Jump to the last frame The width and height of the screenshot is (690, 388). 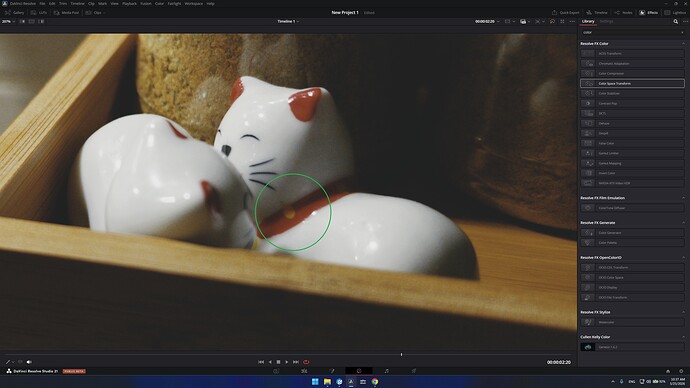point(296,362)
